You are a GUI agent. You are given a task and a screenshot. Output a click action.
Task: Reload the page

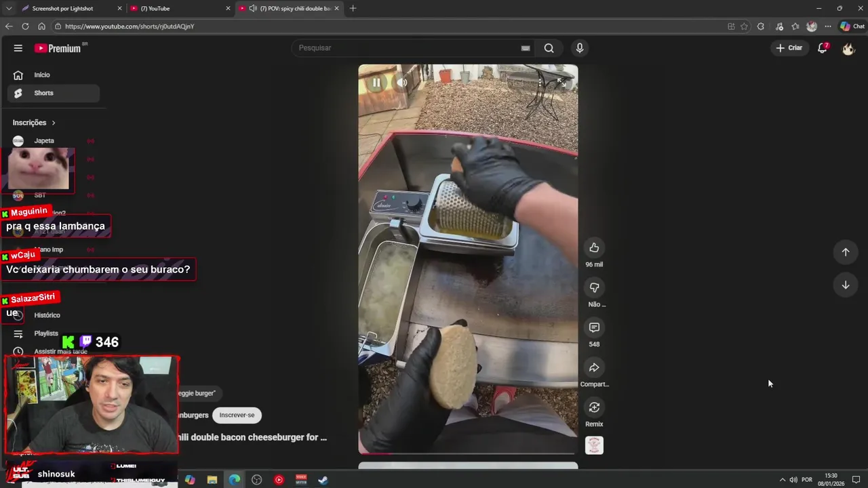25,26
